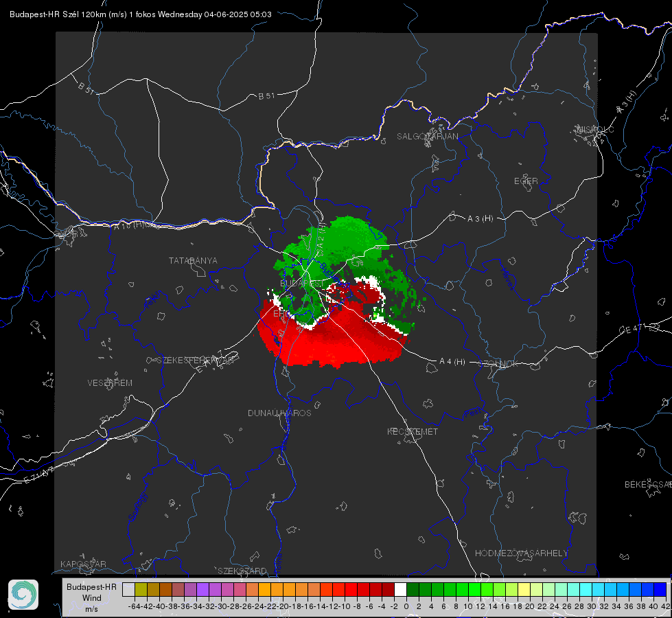Click the 0 value in legend scale
Image resolution: width=672 pixels, height=618 pixels.
tap(406, 606)
